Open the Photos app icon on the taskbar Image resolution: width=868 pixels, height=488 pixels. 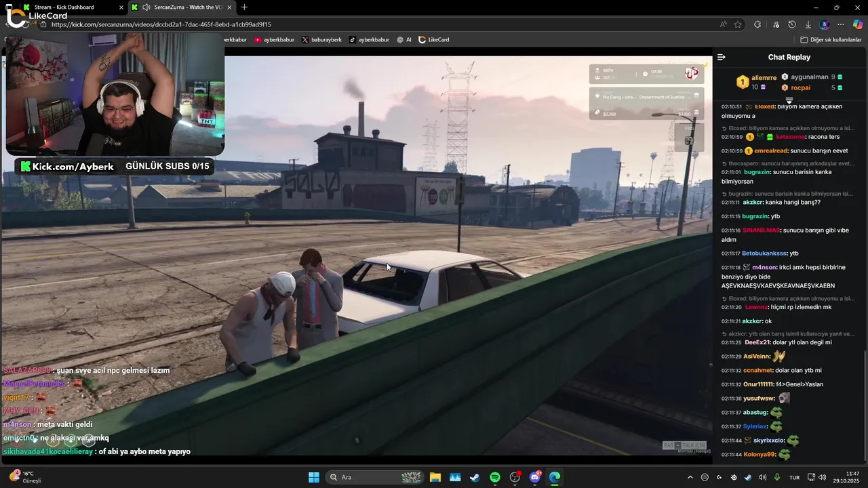pos(455,477)
